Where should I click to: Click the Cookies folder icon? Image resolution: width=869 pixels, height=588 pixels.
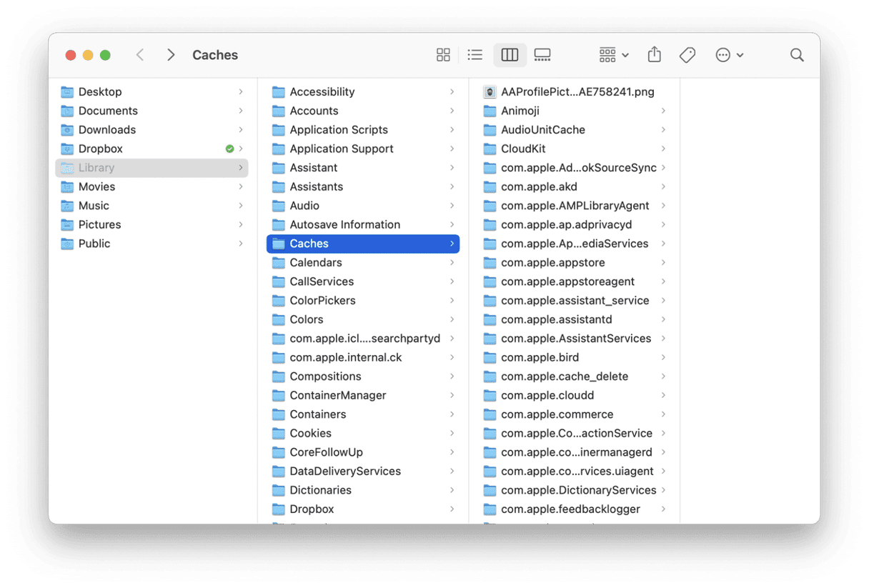point(279,433)
